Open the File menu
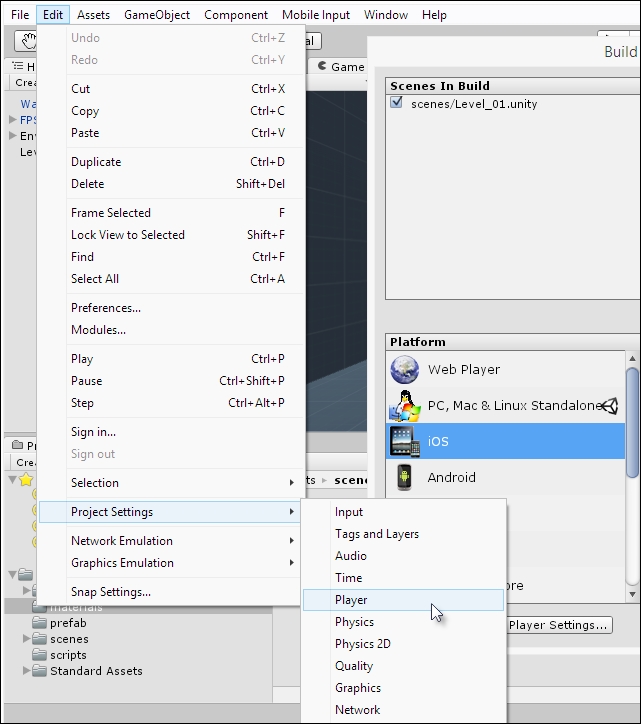This screenshot has height=724, width=641. coord(20,15)
